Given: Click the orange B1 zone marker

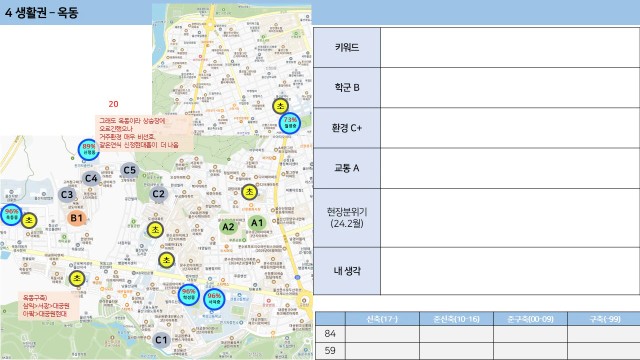Looking at the screenshot, I should point(76,218).
